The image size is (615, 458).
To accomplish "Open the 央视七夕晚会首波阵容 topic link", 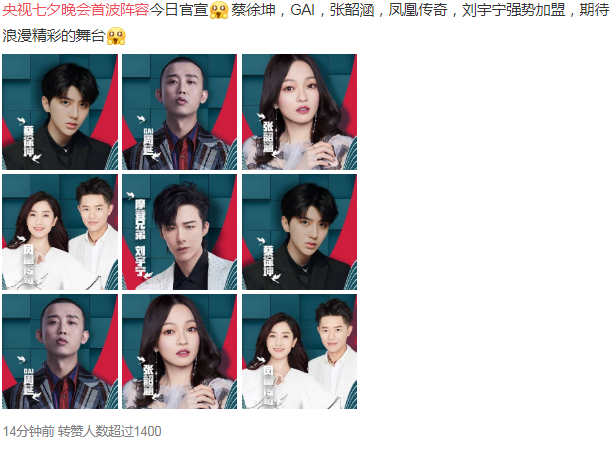I will 76,10.
